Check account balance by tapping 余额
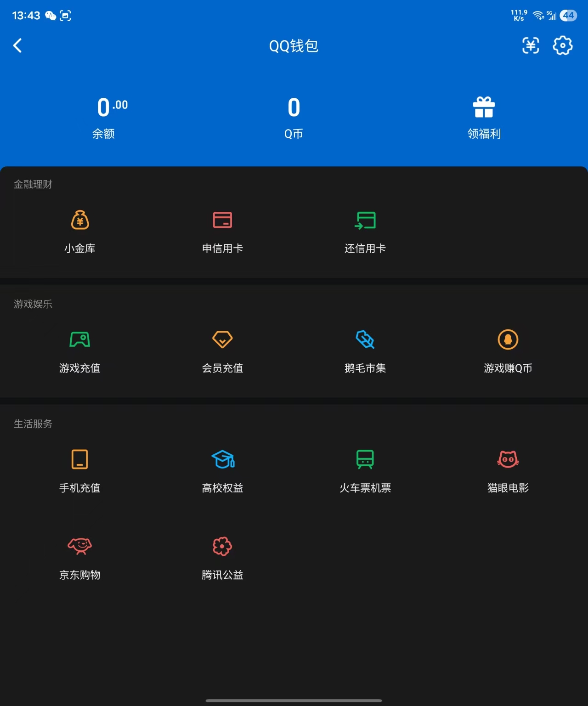588x706 pixels. tap(104, 115)
